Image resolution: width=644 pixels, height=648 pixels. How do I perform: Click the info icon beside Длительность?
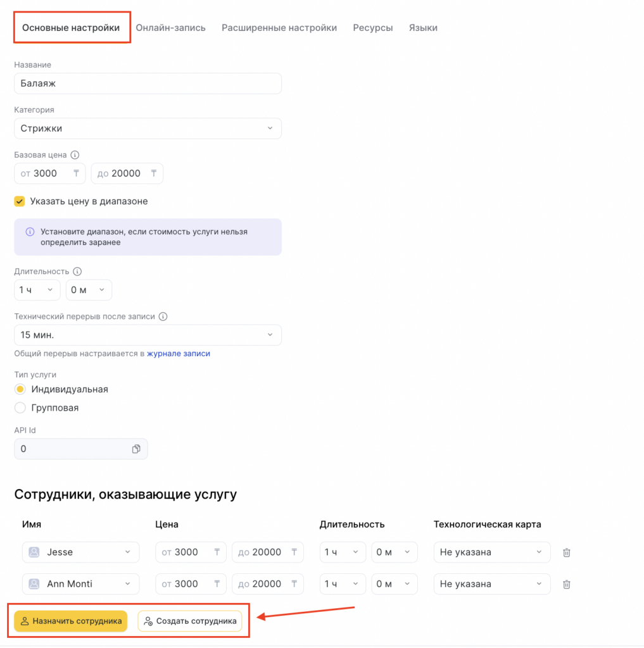click(77, 271)
